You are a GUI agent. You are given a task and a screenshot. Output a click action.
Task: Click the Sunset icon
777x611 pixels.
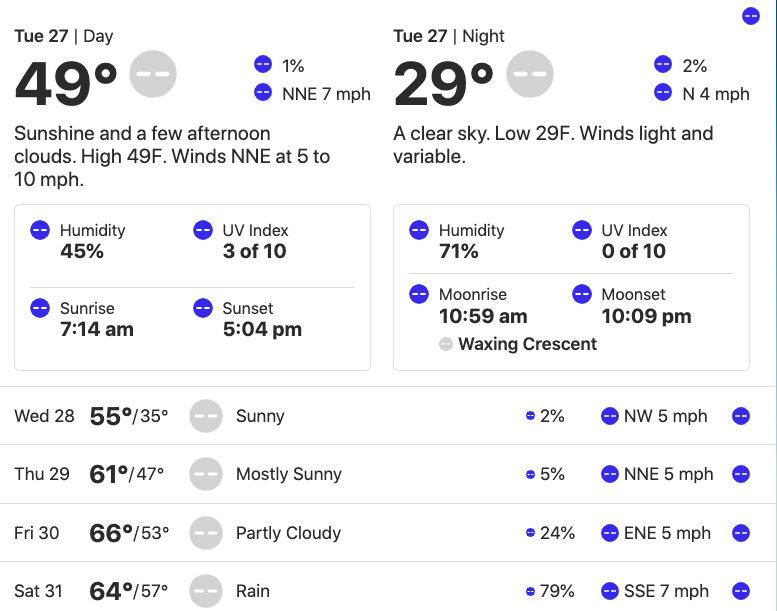click(x=203, y=308)
